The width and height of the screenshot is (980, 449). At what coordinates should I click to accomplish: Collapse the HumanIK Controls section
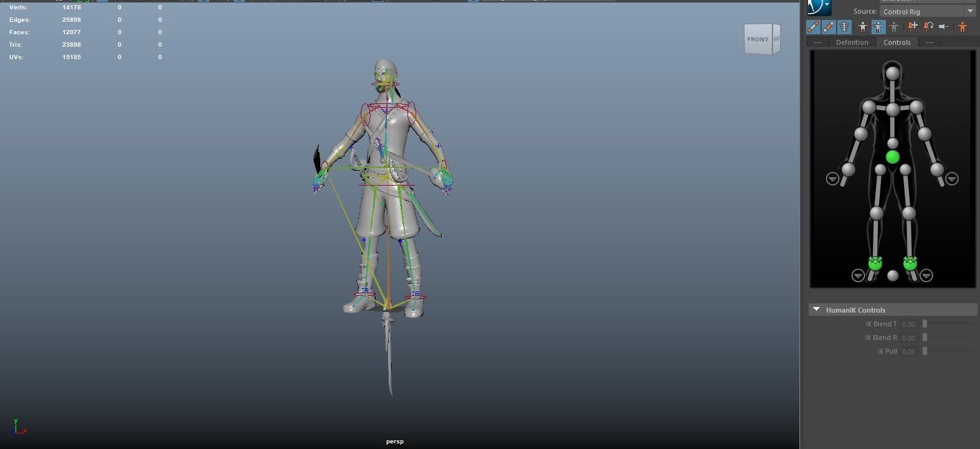(816, 310)
